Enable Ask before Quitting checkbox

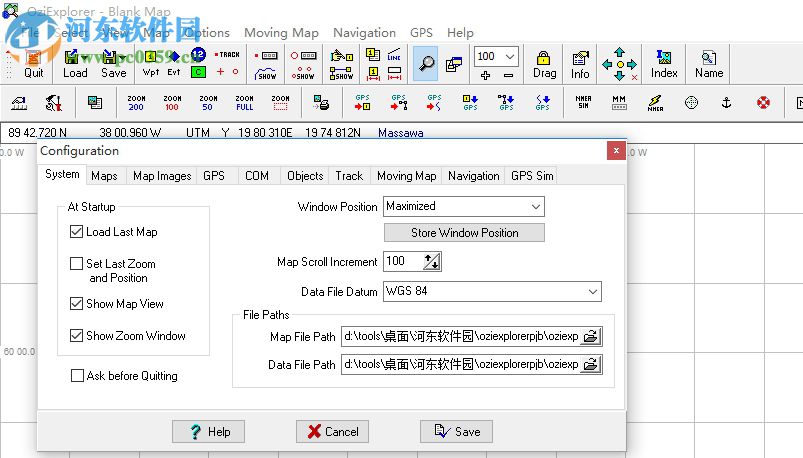77,376
